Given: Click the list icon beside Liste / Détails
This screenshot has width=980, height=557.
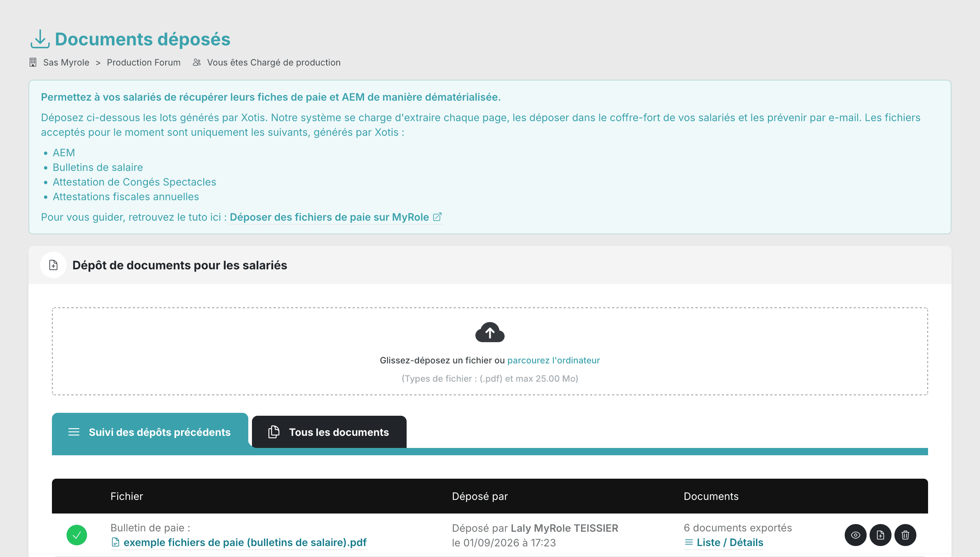Looking at the screenshot, I should 689,542.
